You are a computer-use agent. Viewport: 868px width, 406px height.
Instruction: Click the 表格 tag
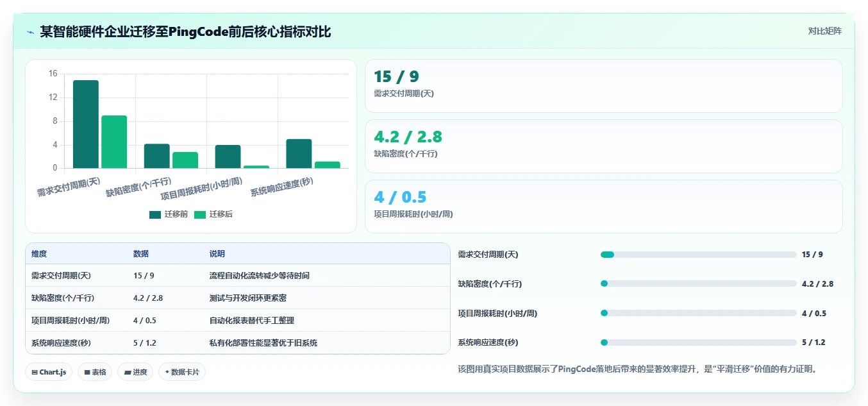[x=95, y=372]
